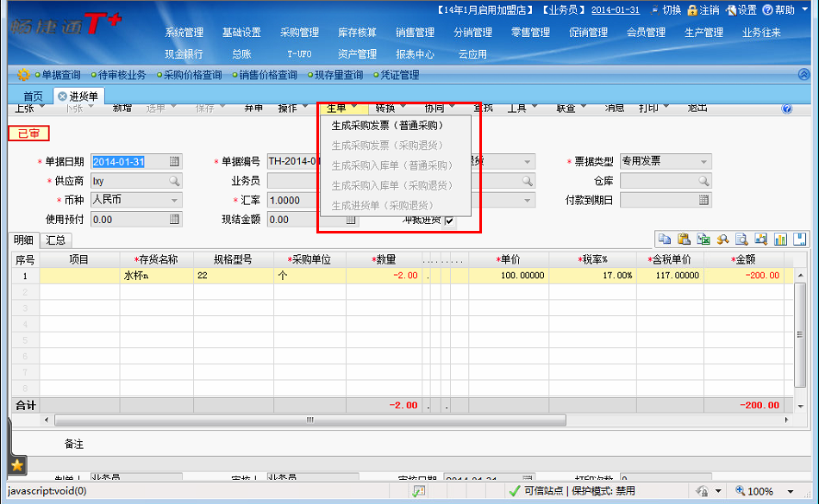The image size is (819, 504).
Task: Click the yellow star favorites icon
Action: point(16,465)
